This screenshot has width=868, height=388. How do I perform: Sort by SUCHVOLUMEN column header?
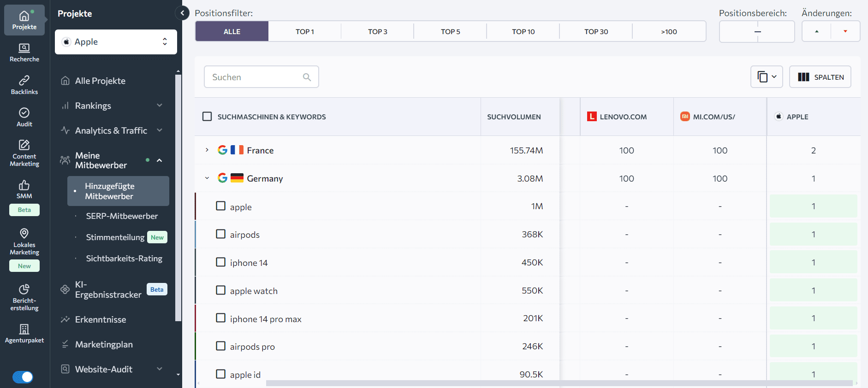point(514,117)
